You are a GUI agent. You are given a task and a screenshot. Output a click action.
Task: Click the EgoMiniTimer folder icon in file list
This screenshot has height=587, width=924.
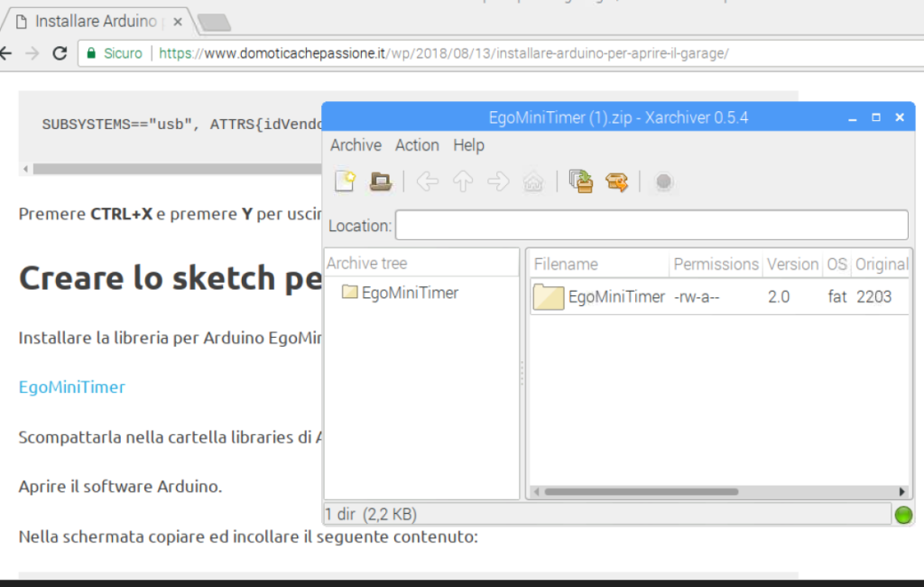coord(548,297)
